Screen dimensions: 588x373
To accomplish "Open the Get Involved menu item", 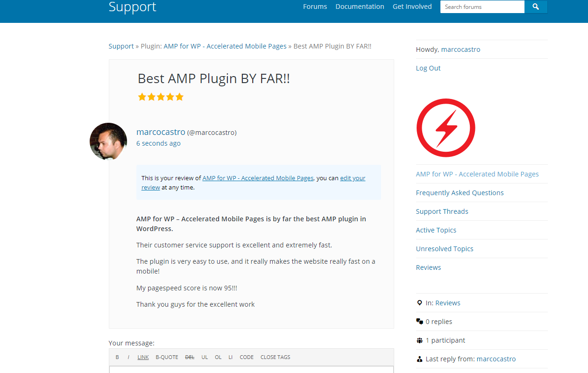I will [412, 7].
